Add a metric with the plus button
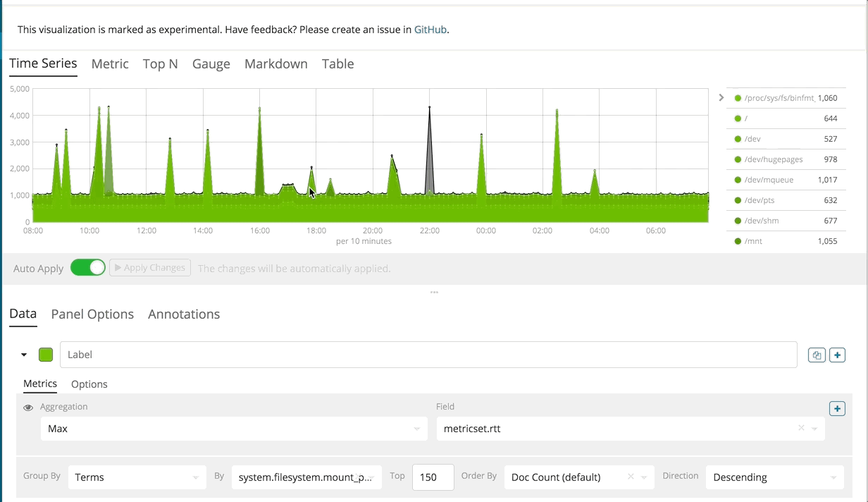The width and height of the screenshot is (868, 502). [x=837, y=408]
